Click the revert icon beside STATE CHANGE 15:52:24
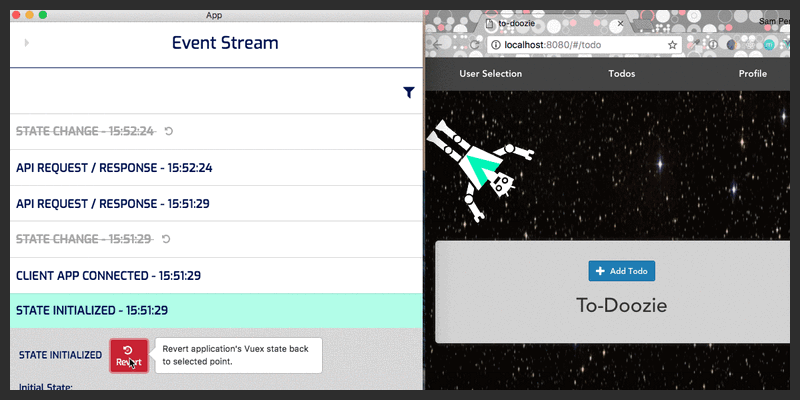 click(169, 131)
